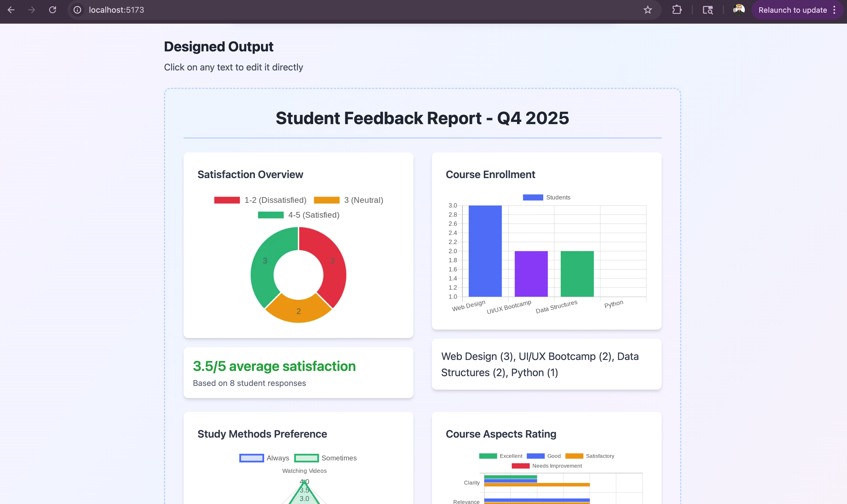Click the site info icon in address bar
This screenshot has height=504, width=847.
[x=77, y=10]
